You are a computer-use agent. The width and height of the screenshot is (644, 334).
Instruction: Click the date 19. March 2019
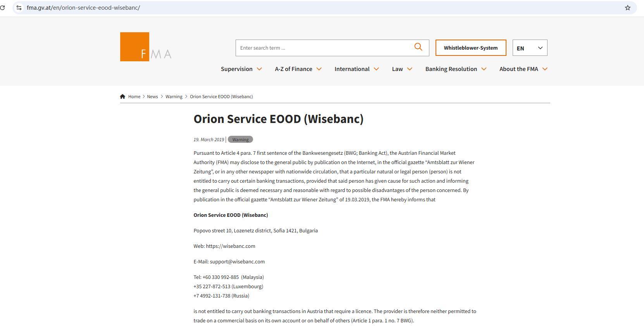pos(209,139)
